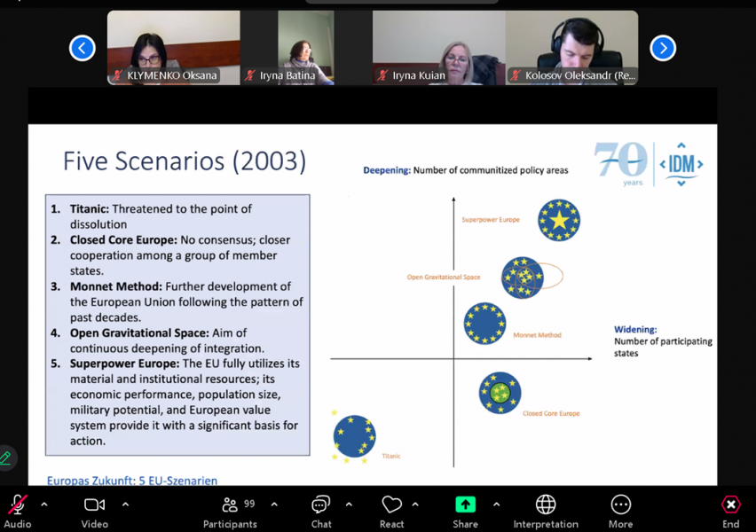
Task: Click the red End meeting button
Action: point(730,505)
